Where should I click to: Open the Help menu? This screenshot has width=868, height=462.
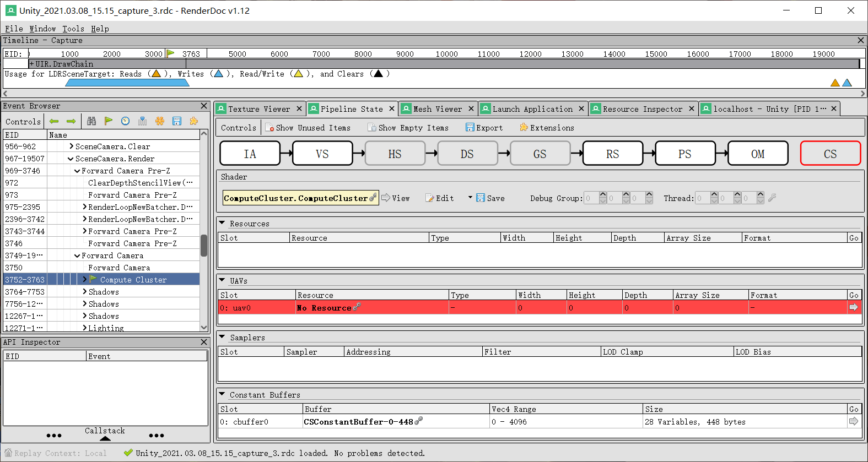coord(100,29)
